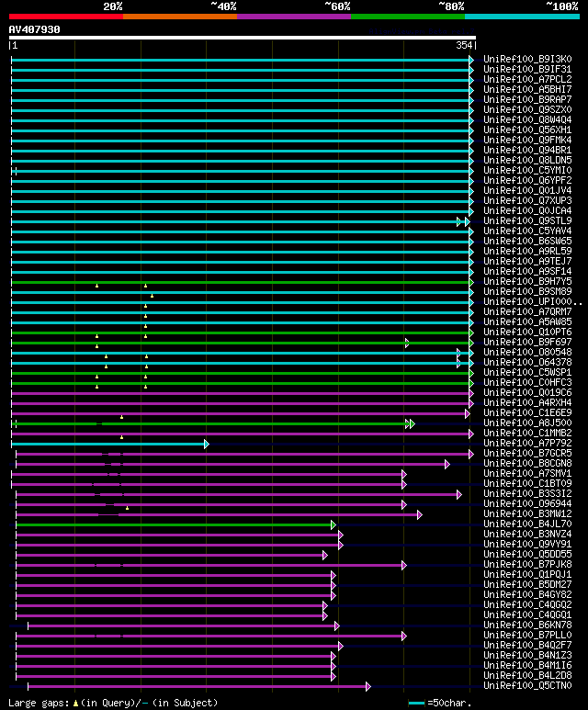Click the UniRef100_Q9FMK4 label
This screenshot has width=588, height=710.
(x=527, y=140)
